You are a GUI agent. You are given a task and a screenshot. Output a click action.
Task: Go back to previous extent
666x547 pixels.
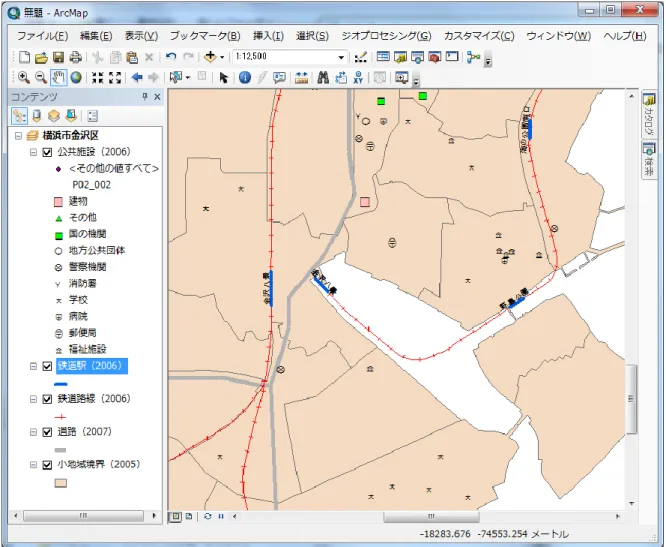pos(137,77)
